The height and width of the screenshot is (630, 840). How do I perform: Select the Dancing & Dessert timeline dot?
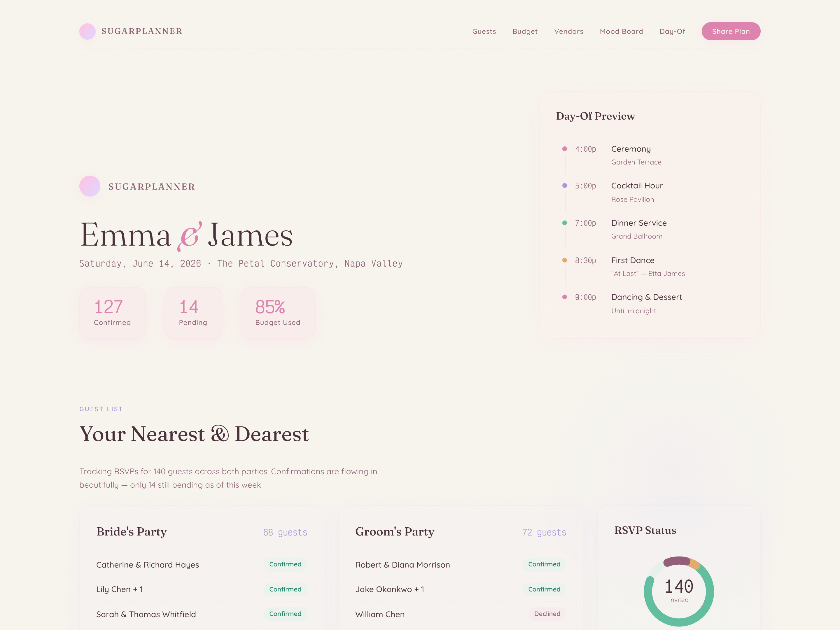(565, 297)
